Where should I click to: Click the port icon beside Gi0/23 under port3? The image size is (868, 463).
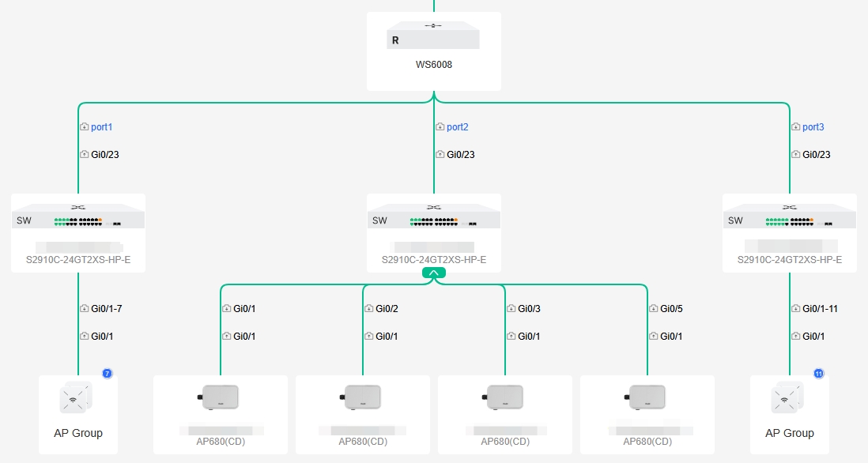click(x=795, y=154)
